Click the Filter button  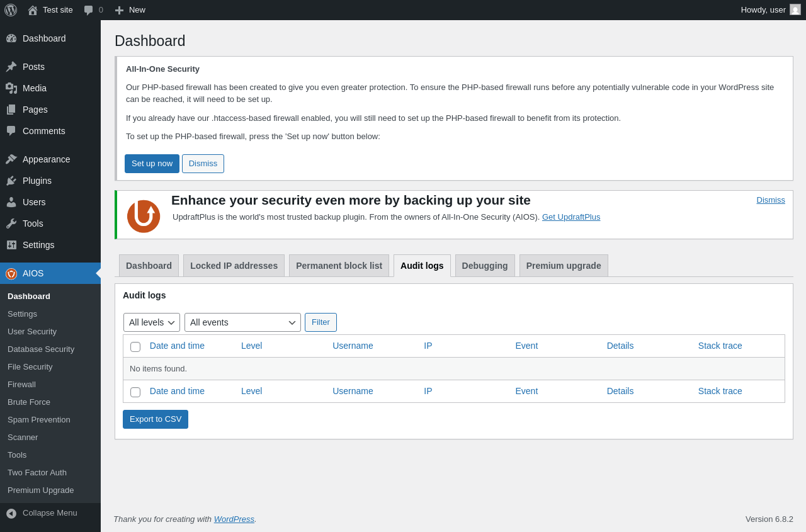tap(321, 322)
